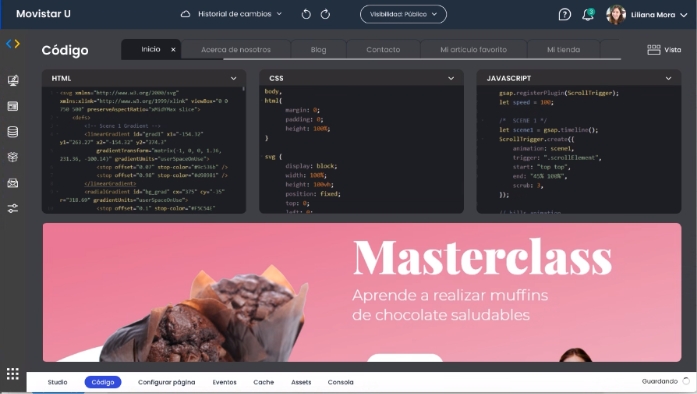The image size is (697, 394).
Task: Open the Consola section
Action: point(340,382)
